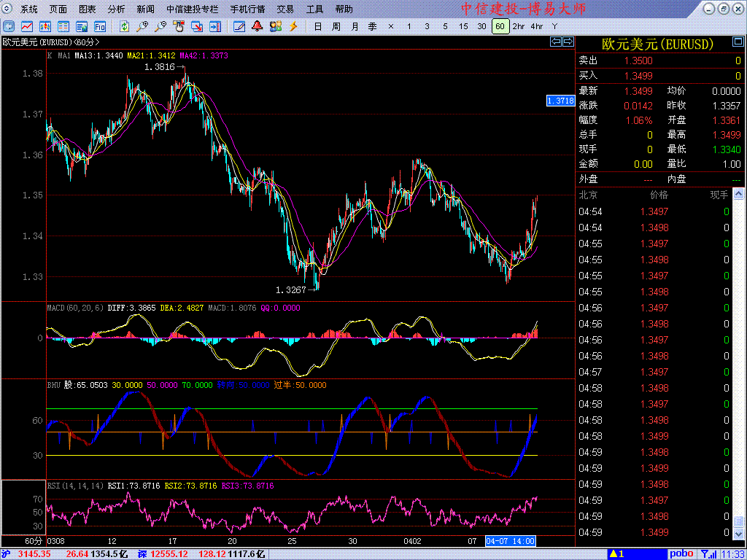Image resolution: width=747 pixels, height=560 pixels.
Task: Switch to the daily (日) period
Action: (x=317, y=26)
